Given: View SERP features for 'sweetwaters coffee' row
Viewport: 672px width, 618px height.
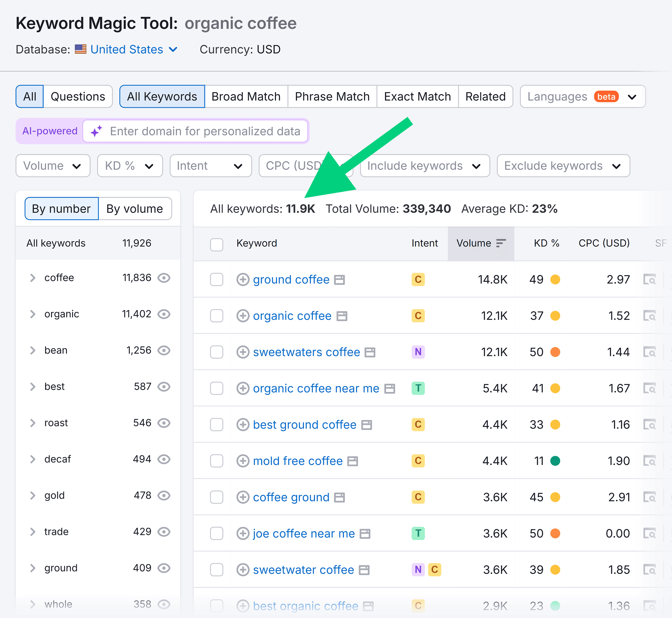Looking at the screenshot, I should pyautogui.click(x=650, y=352).
